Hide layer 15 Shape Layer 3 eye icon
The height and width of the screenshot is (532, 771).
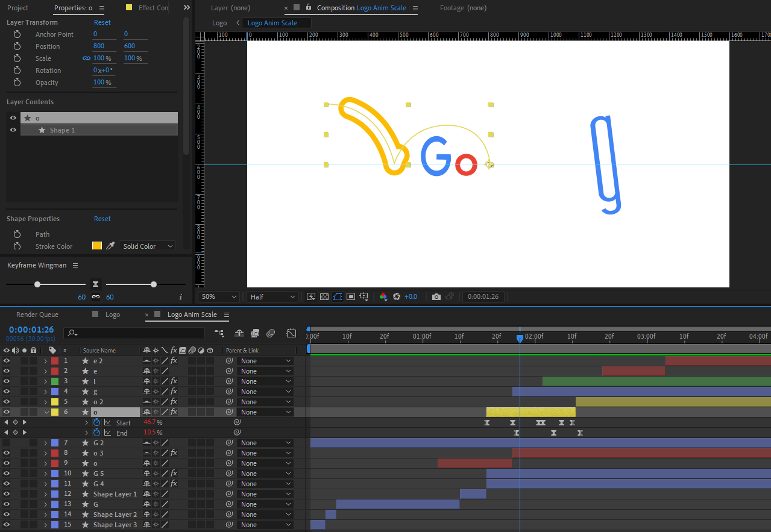tap(7, 525)
